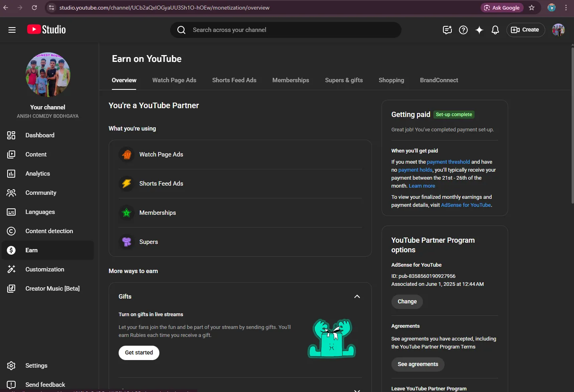Screen dimensions: 574x392
Task: Click the Memberships star icon
Action: point(127,213)
